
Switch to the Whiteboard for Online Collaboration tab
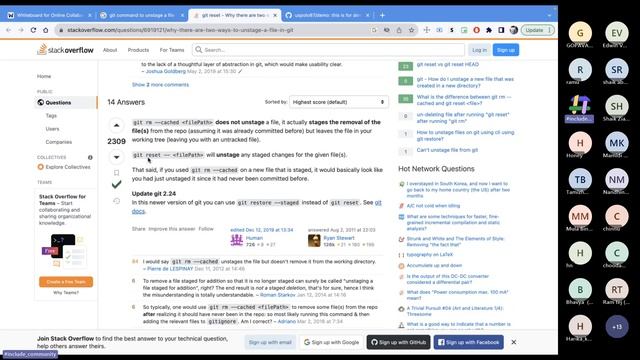pyautogui.click(x=49, y=15)
